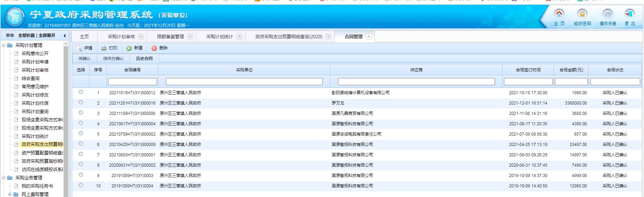Click the 合同签订时间 column header
This screenshot has height=197, width=644.
(x=528, y=70)
